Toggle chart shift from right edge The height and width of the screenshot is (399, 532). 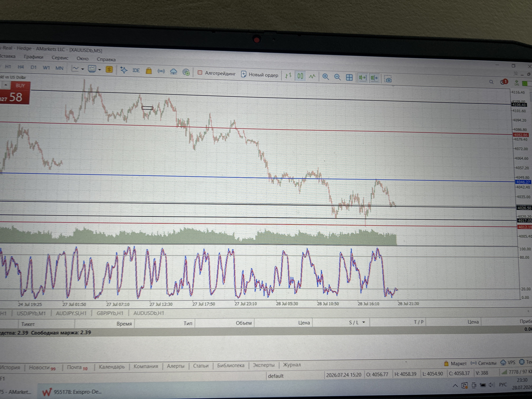(374, 78)
